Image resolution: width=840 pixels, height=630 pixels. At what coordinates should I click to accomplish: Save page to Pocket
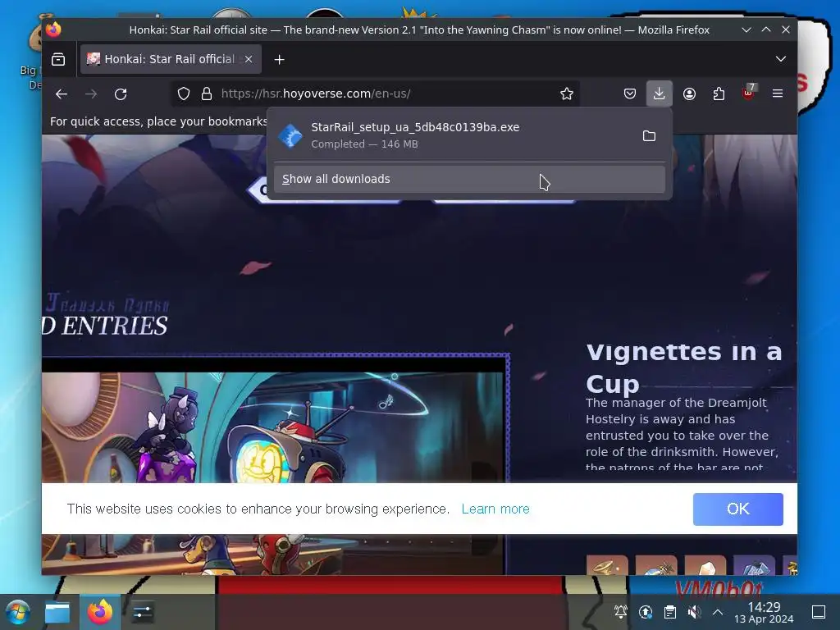[629, 94]
